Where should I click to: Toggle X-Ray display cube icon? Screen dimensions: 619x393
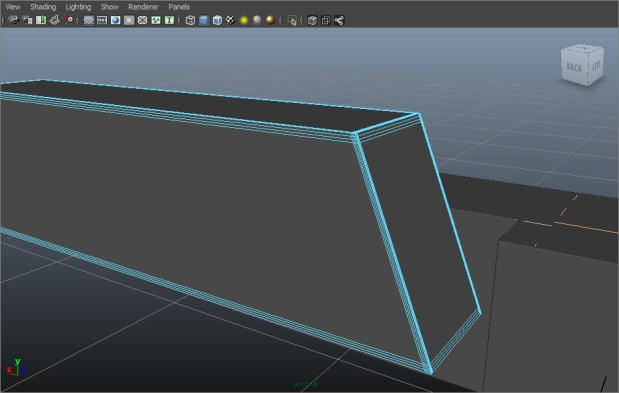click(312, 20)
